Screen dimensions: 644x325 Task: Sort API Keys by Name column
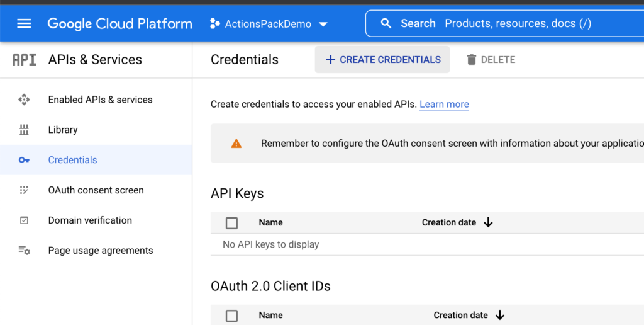pyautogui.click(x=270, y=222)
